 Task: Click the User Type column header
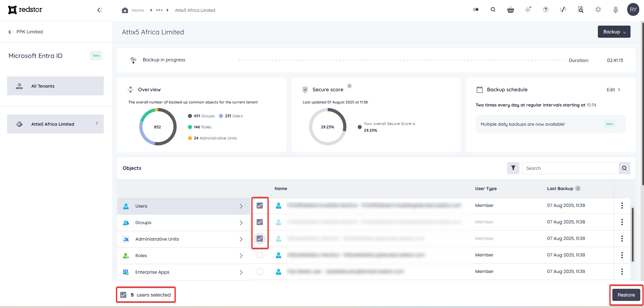(486, 189)
